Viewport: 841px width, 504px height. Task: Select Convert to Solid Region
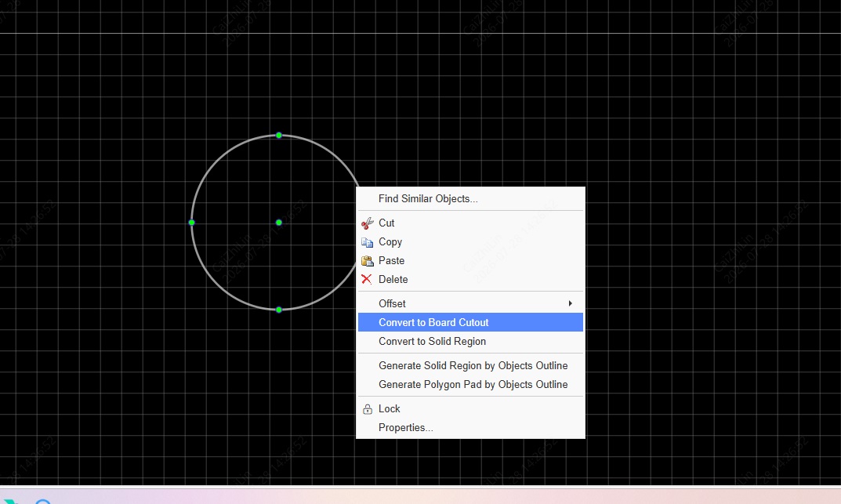pyautogui.click(x=470, y=342)
